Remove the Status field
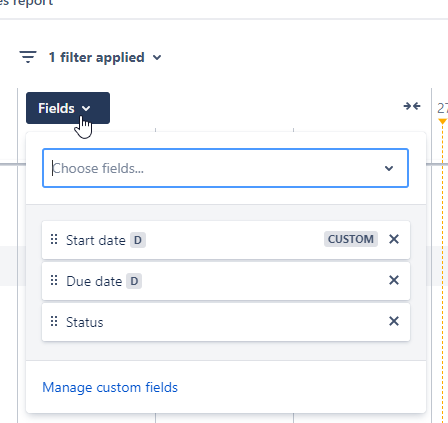 [x=394, y=321]
